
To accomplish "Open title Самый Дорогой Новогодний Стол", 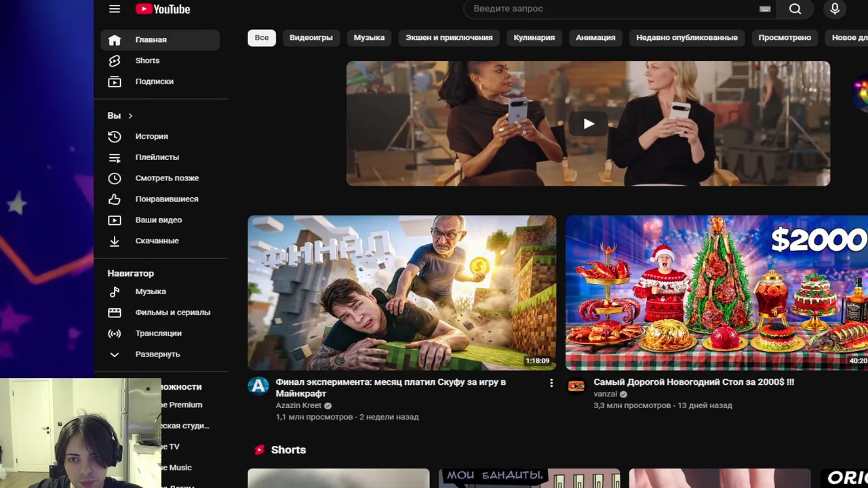I will [x=694, y=382].
